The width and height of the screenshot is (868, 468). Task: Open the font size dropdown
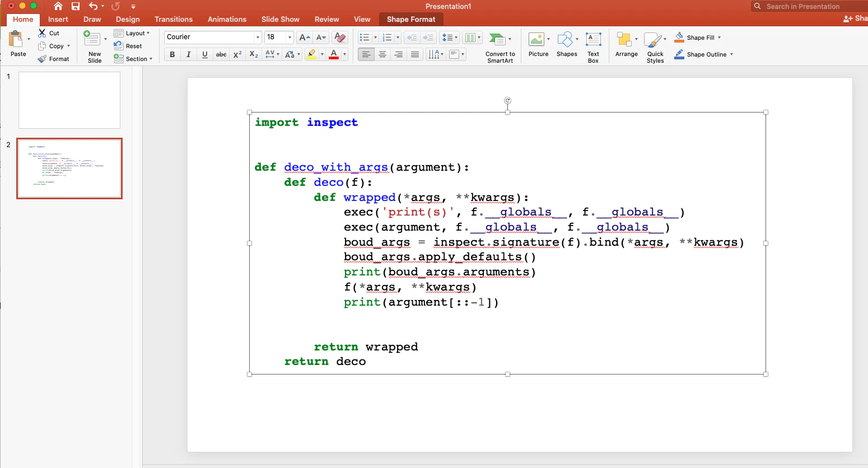(x=290, y=38)
